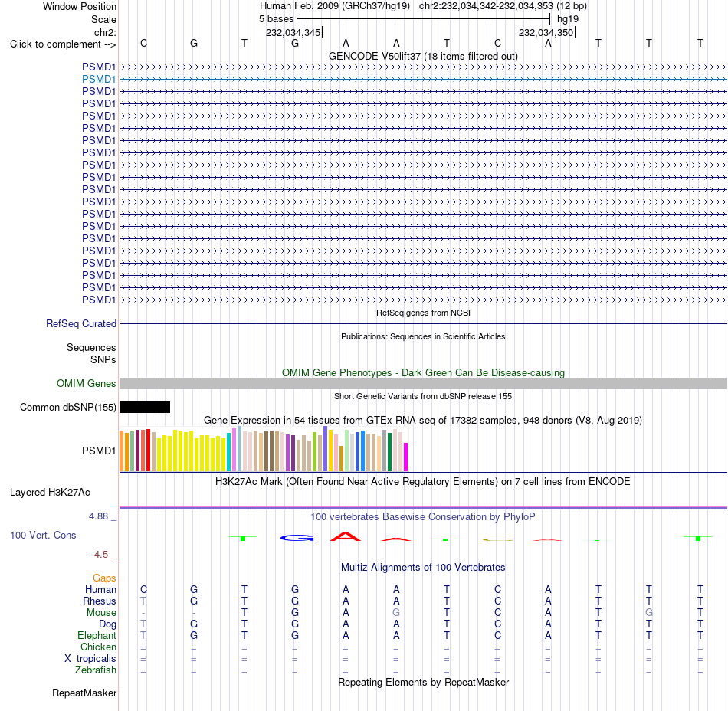
Task: Click the 'hg19' label beside the scale bar
Action: point(568,19)
